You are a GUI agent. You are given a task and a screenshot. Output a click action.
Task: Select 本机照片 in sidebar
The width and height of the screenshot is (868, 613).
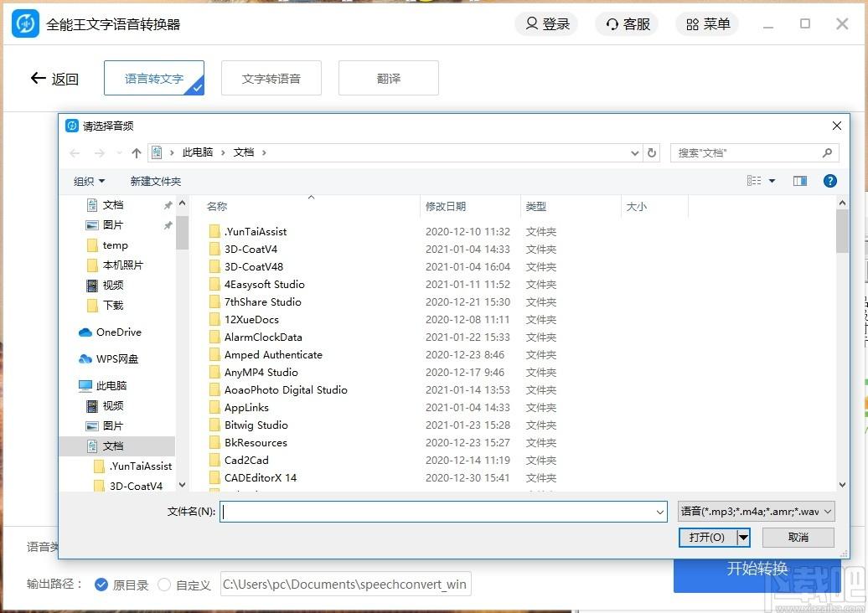122,265
